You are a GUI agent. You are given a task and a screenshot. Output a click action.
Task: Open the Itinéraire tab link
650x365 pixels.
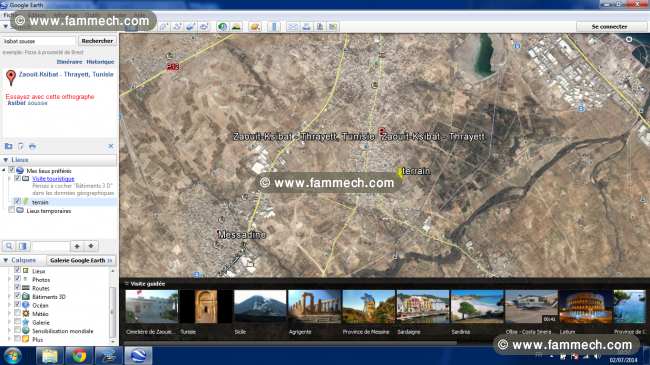click(69, 62)
